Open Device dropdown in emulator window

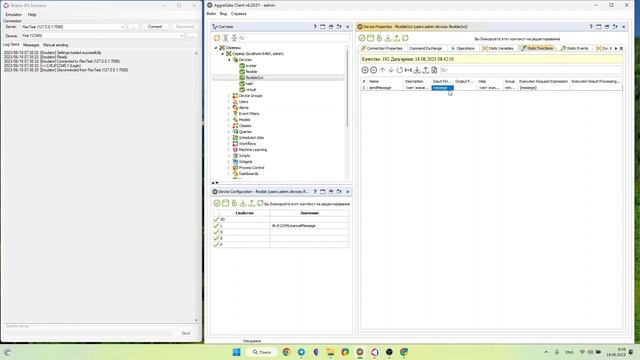click(x=181, y=36)
